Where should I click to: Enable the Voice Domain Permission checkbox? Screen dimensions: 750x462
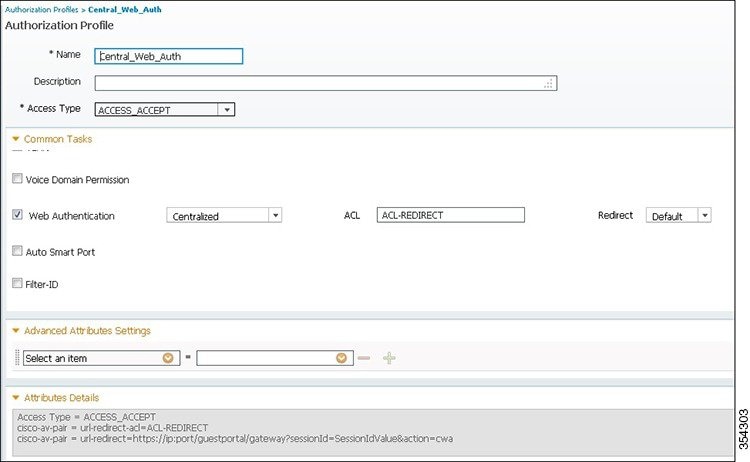(17, 179)
